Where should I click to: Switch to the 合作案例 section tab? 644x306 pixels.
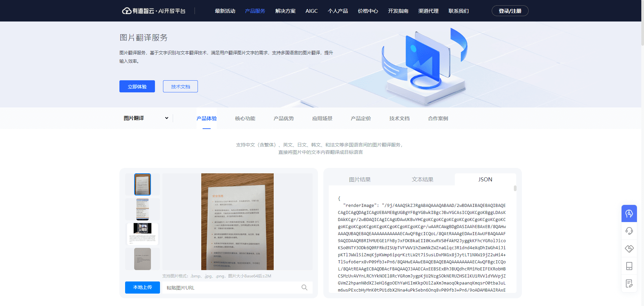click(438, 119)
